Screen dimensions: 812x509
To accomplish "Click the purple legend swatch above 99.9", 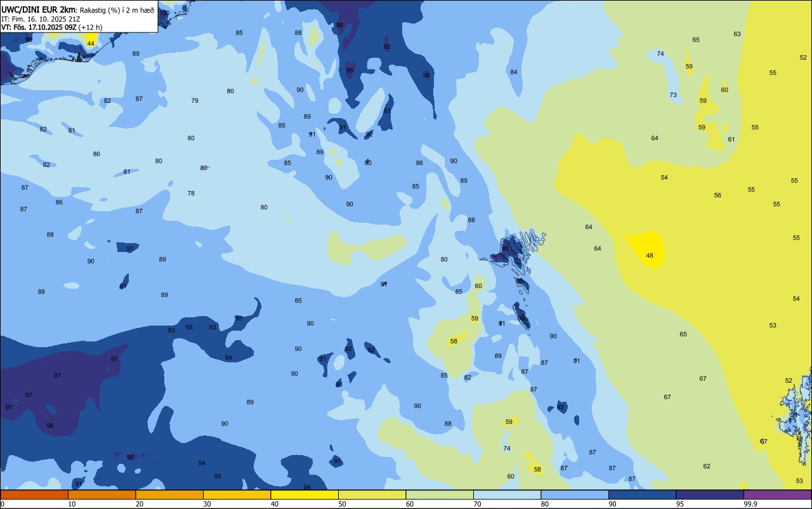I will point(777,494).
